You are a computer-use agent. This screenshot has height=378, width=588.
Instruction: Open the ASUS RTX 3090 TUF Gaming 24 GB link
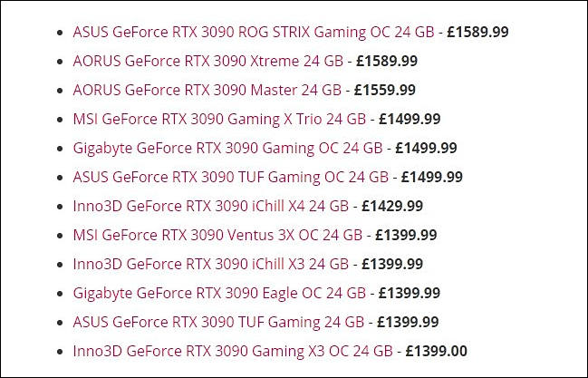click(x=218, y=322)
